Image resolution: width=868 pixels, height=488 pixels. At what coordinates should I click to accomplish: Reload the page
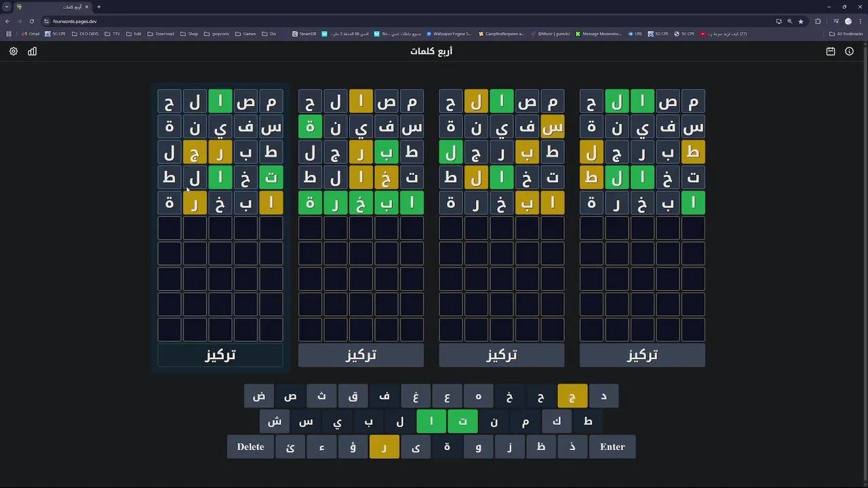31,21
